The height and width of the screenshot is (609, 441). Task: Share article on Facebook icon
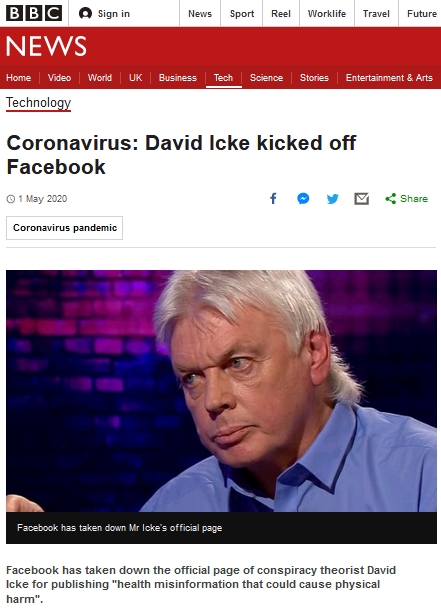point(274,198)
